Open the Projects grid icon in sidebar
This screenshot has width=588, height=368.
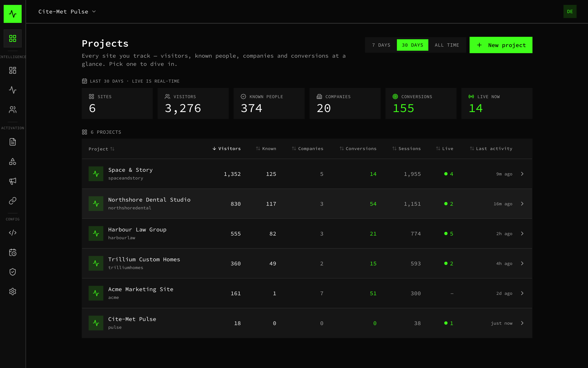[x=13, y=38]
